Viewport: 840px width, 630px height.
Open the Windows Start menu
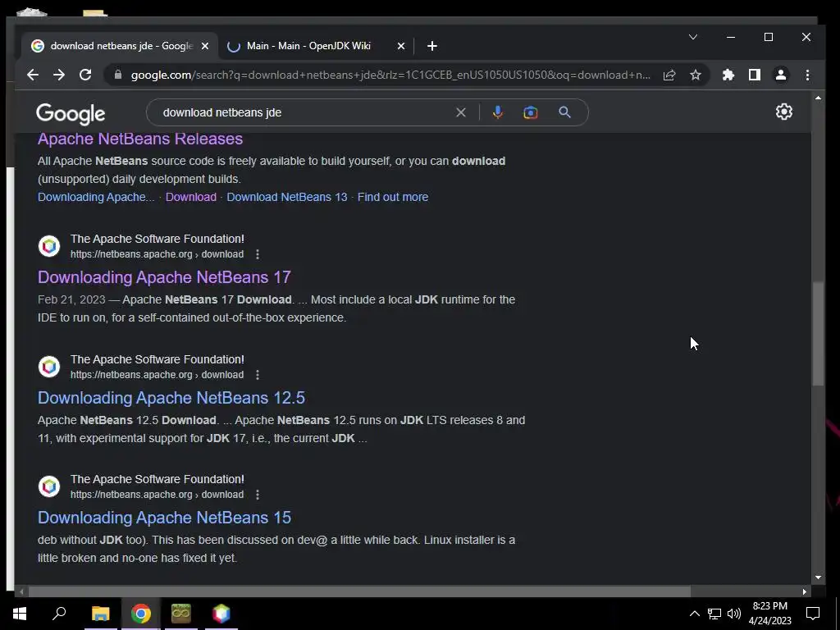coord(20,614)
